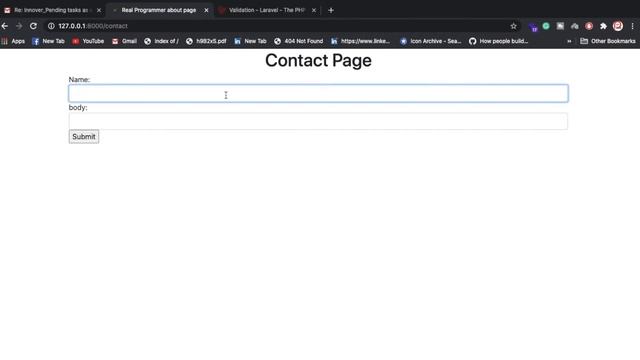The image size is (640, 360).
Task: Go back to the previous page
Action: coord(5,26)
